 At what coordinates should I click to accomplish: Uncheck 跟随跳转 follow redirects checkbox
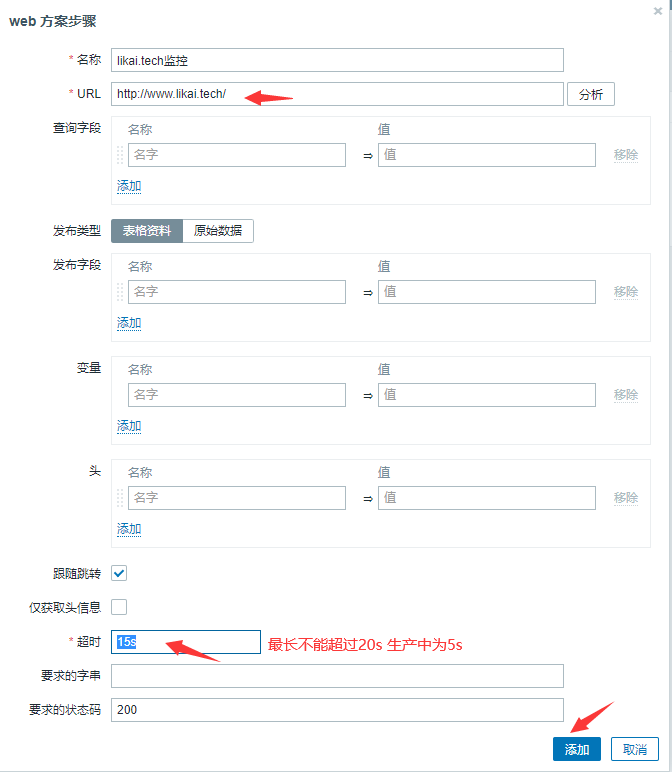point(119,573)
